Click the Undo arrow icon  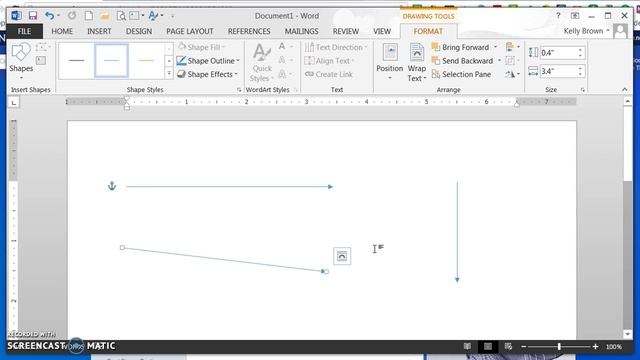pyautogui.click(x=49, y=16)
